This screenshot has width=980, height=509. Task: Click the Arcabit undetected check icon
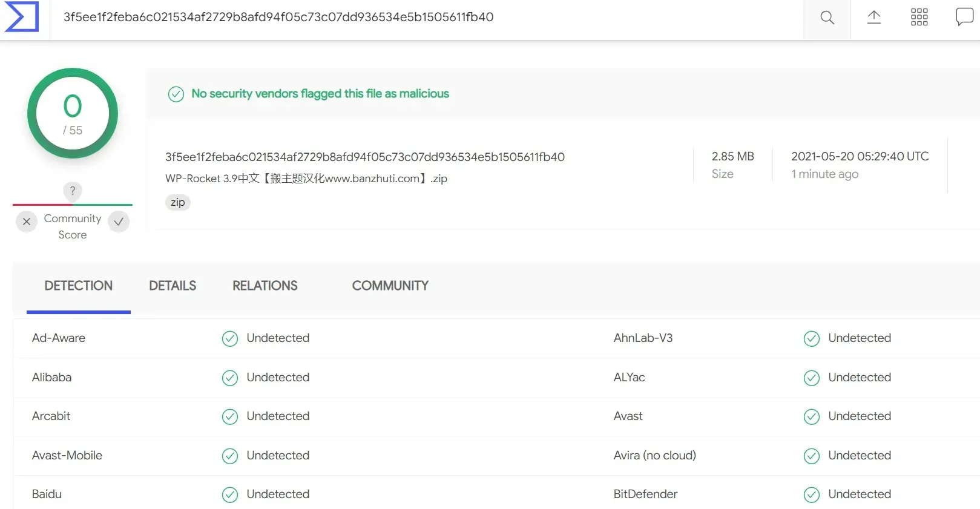tap(230, 416)
